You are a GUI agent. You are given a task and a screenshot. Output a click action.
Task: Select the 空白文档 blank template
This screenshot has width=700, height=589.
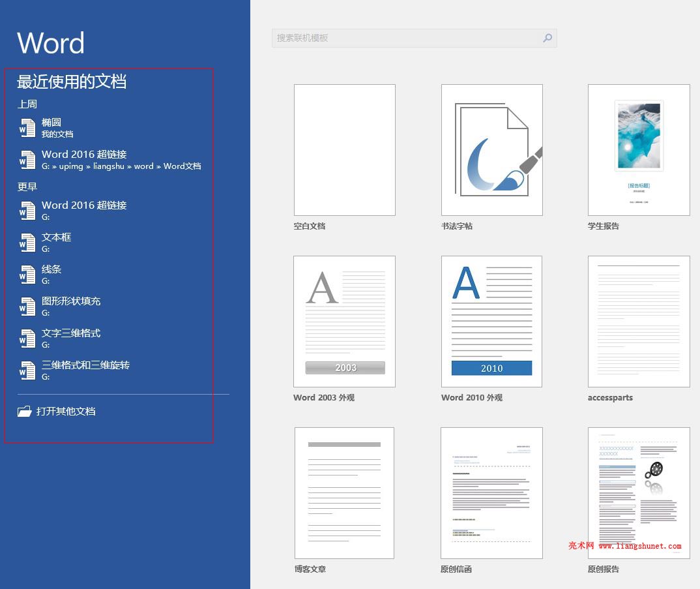344,150
